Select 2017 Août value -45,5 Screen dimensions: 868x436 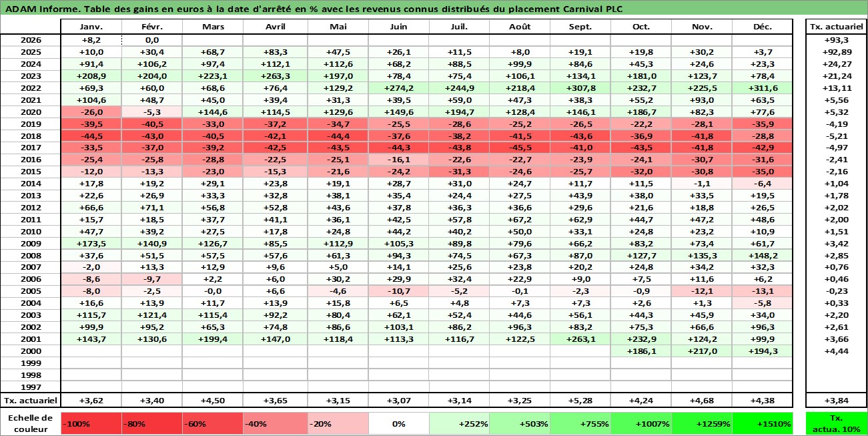[520, 148]
